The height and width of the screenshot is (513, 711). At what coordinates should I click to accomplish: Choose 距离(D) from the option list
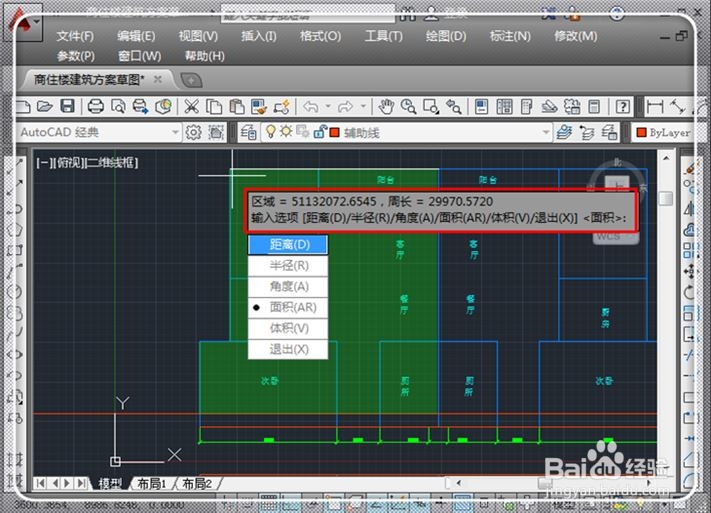288,244
